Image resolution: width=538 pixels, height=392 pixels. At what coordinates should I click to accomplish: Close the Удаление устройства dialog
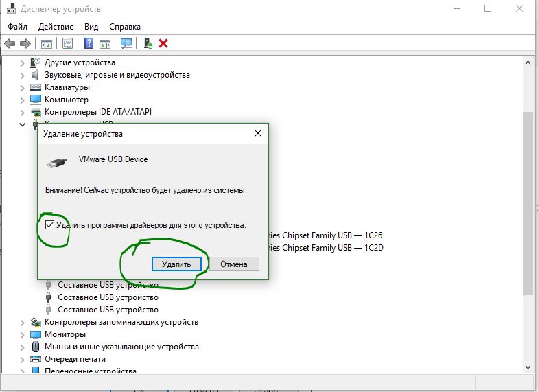pos(258,133)
